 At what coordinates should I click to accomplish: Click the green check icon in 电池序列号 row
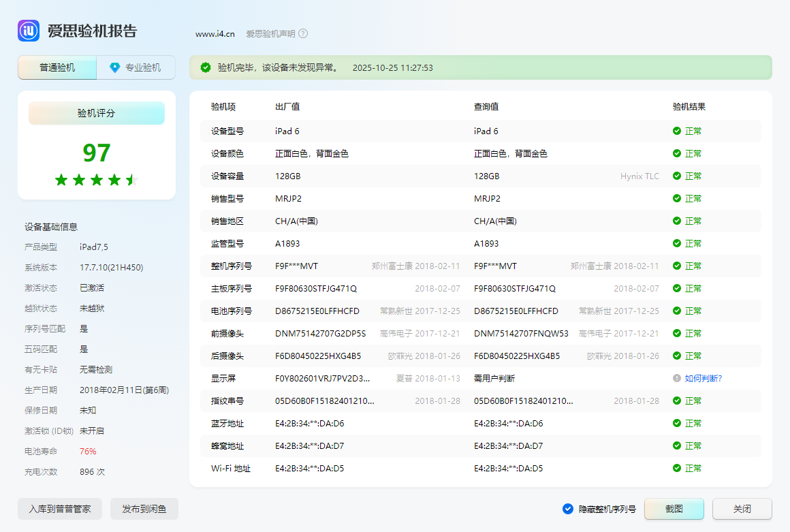point(676,311)
